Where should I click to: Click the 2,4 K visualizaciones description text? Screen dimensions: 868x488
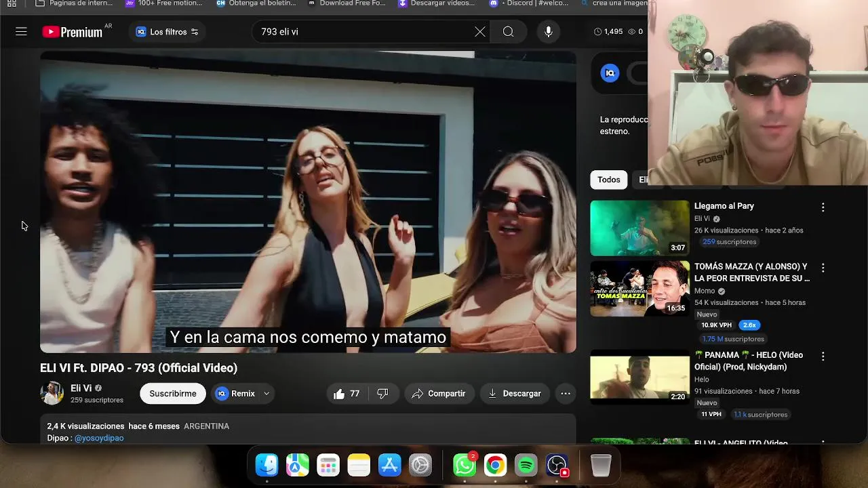[85, 426]
